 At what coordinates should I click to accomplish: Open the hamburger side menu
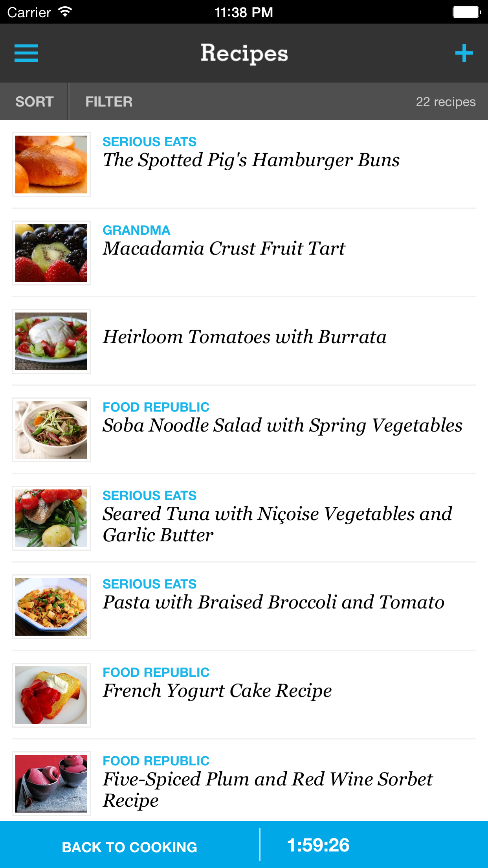click(26, 53)
